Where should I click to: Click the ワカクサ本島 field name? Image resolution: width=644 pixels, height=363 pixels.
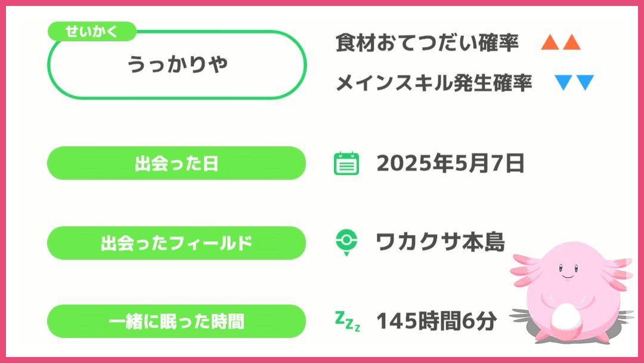click(x=440, y=242)
